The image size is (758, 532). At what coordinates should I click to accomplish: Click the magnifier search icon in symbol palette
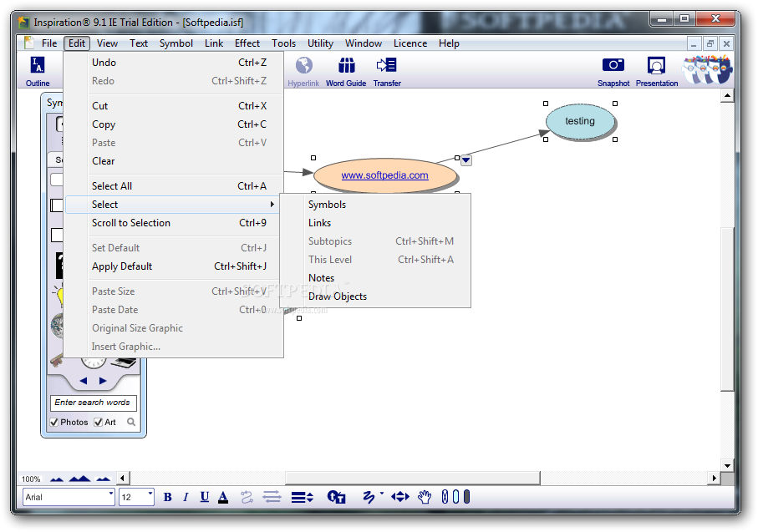click(131, 422)
